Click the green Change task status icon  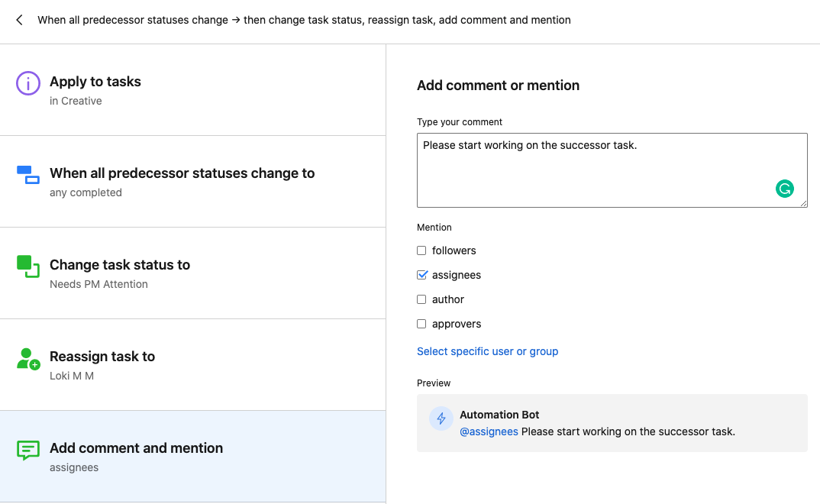point(28,267)
